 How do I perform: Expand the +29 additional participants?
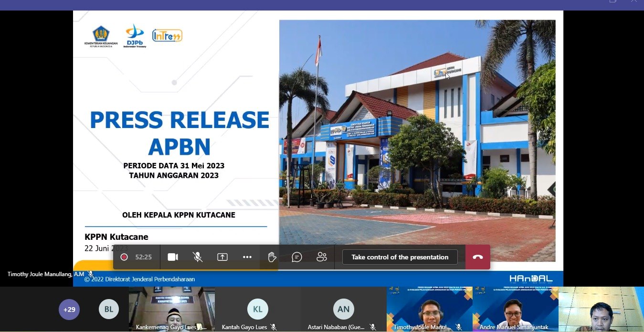[69, 310]
